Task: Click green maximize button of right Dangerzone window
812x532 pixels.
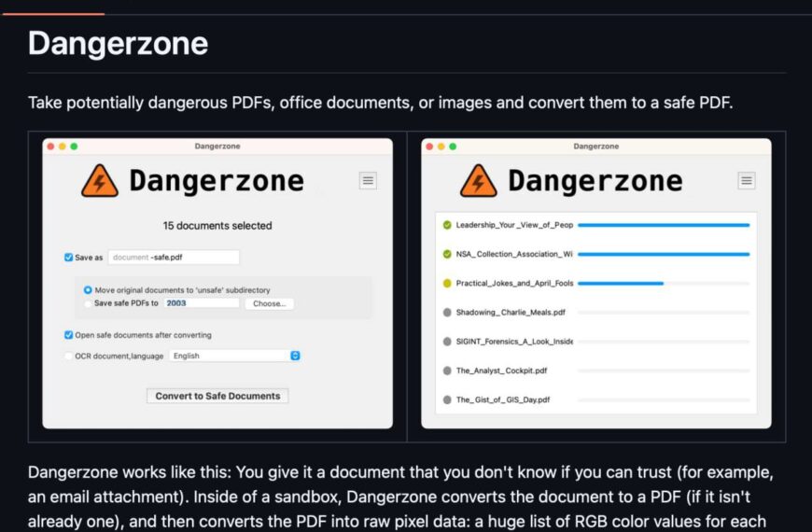Action: coord(453,147)
